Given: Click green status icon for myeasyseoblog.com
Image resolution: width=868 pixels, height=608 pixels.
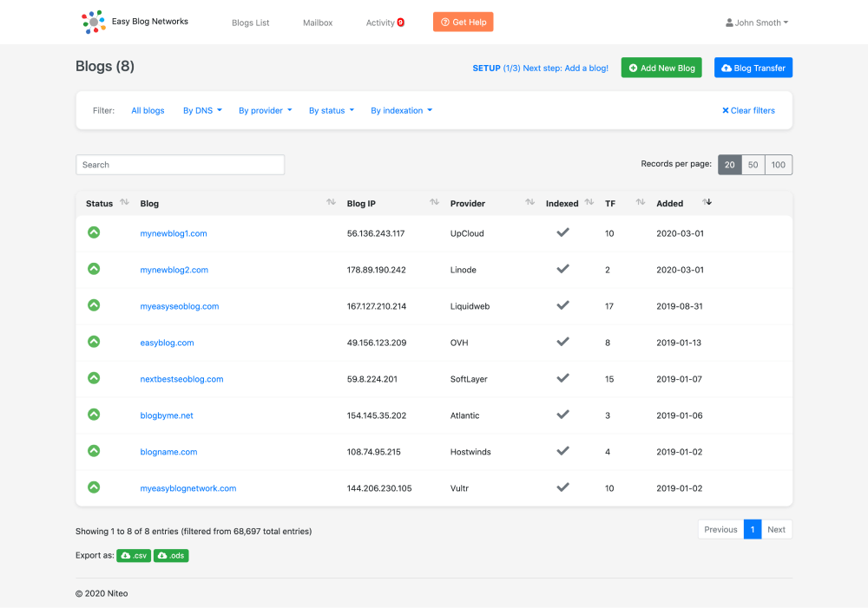Looking at the screenshot, I should tap(94, 305).
